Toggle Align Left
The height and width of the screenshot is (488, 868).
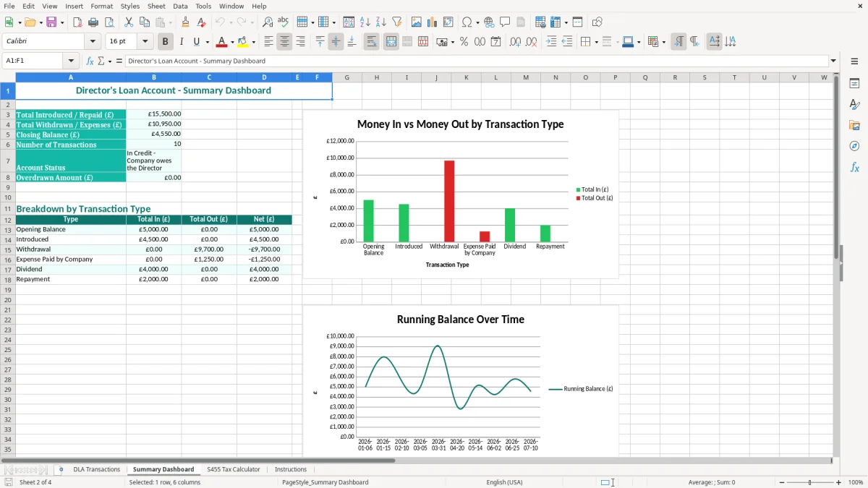(x=268, y=42)
